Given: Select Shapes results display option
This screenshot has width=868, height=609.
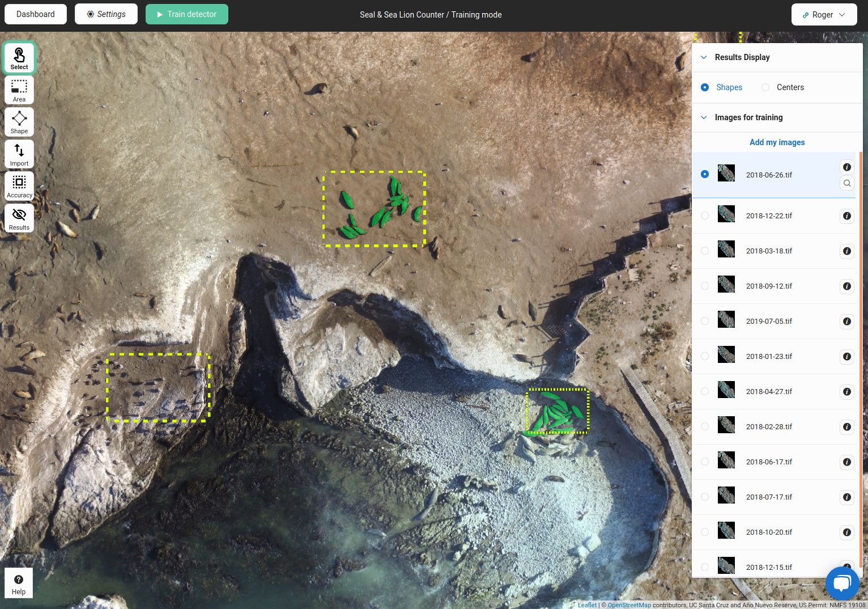Looking at the screenshot, I should (705, 87).
